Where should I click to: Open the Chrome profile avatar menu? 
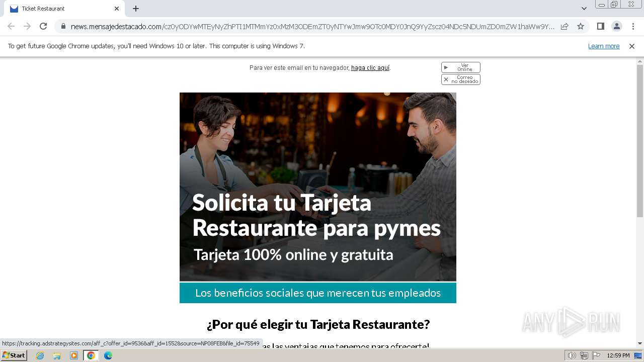click(616, 26)
